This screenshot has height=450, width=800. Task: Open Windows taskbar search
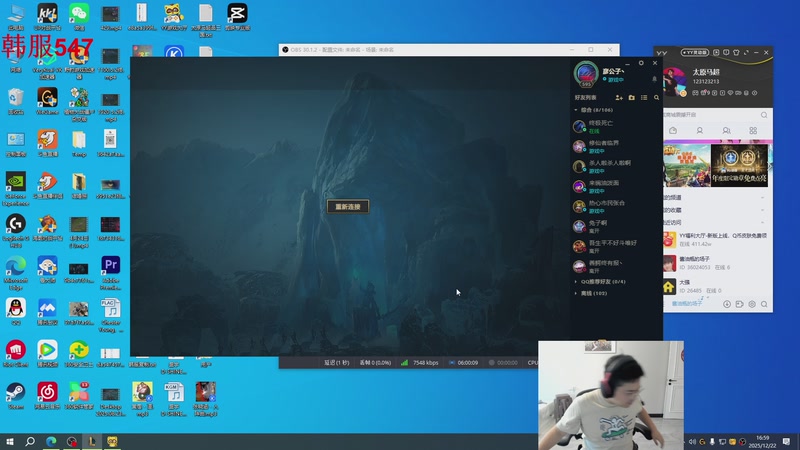click(30, 441)
